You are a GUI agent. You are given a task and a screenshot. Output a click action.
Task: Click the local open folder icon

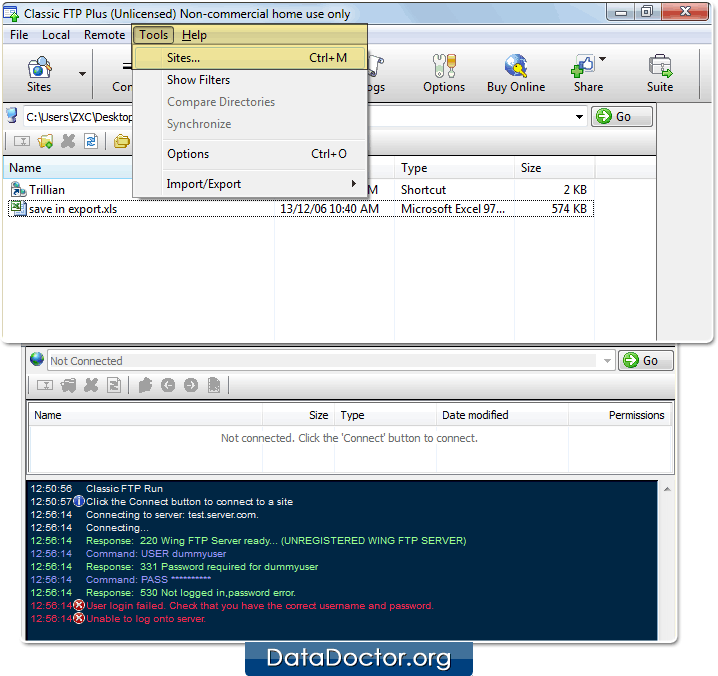122,142
